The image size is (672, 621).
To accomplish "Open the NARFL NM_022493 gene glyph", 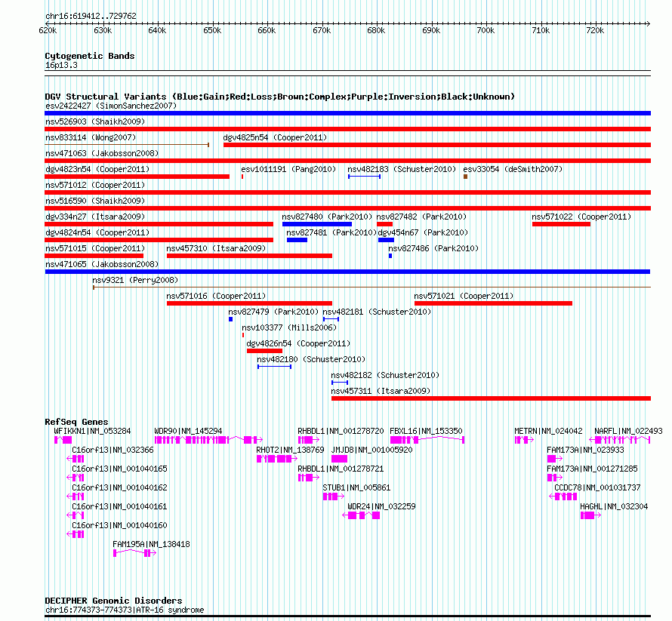I will pos(620,440).
